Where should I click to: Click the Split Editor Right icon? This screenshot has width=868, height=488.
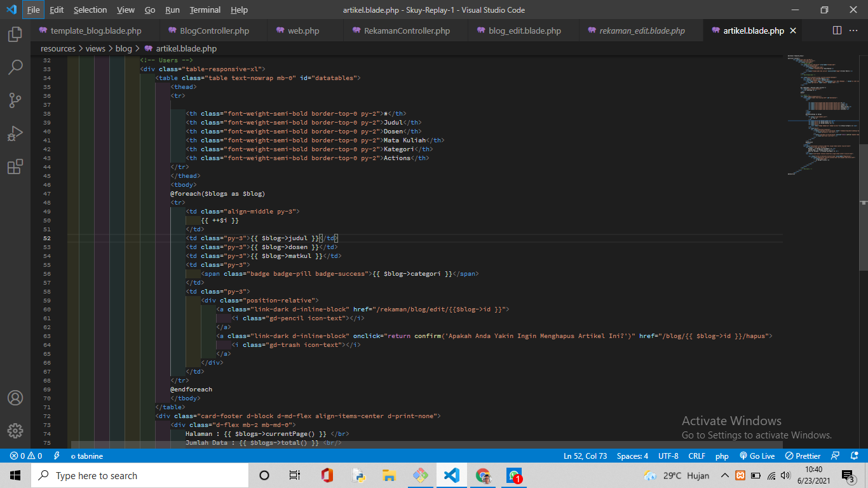[x=837, y=30]
